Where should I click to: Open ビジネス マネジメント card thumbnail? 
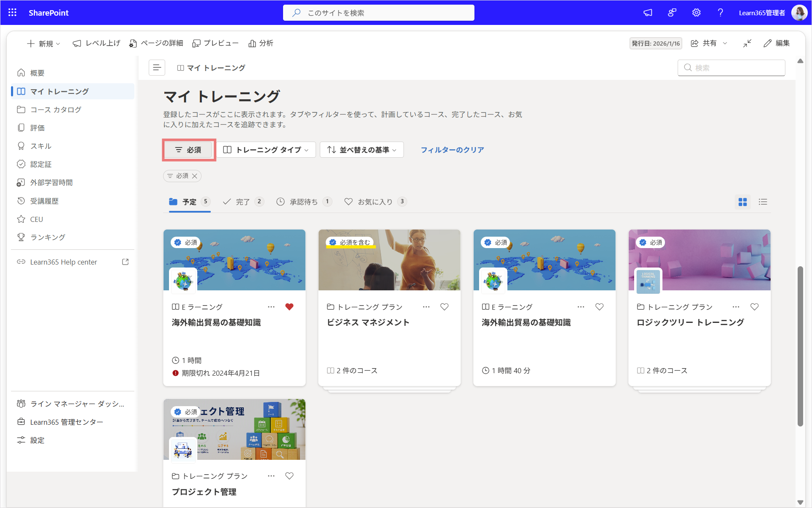tap(389, 260)
